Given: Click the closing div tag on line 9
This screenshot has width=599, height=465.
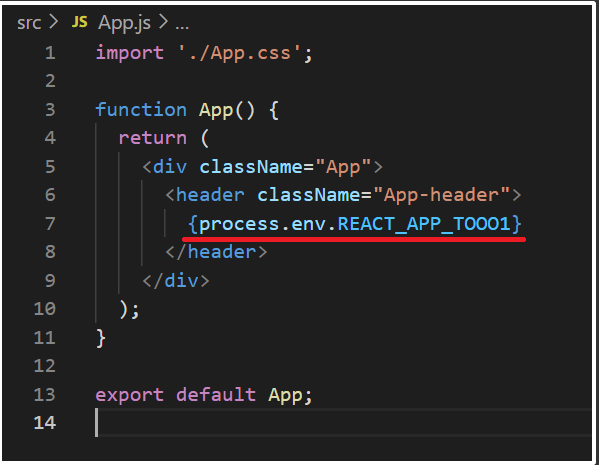Looking at the screenshot, I should [176, 281].
